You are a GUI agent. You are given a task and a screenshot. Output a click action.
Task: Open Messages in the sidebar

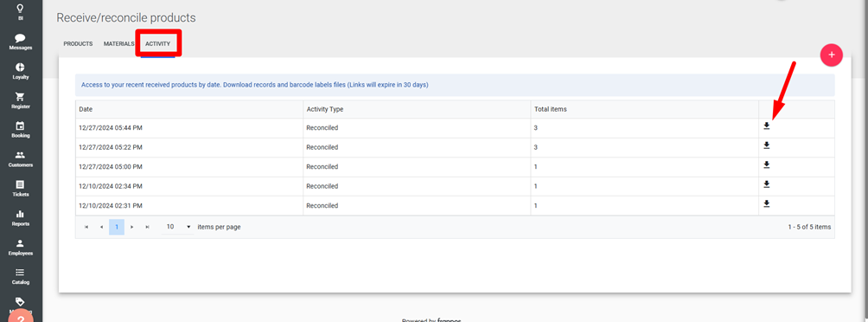pos(21,42)
